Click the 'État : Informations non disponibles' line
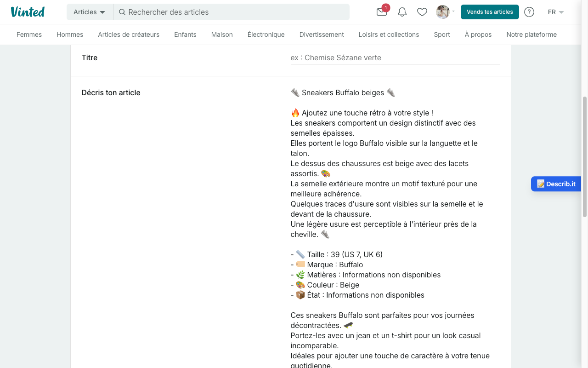This screenshot has width=588, height=368. [x=357, y=295]
